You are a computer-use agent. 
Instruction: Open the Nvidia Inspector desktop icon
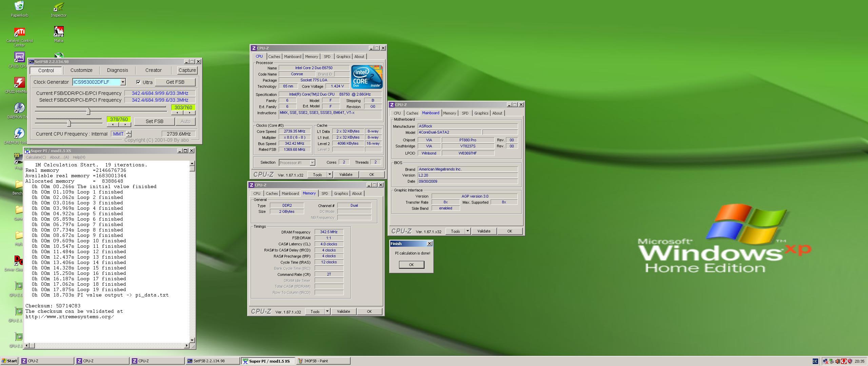click(x=59, y=6)
